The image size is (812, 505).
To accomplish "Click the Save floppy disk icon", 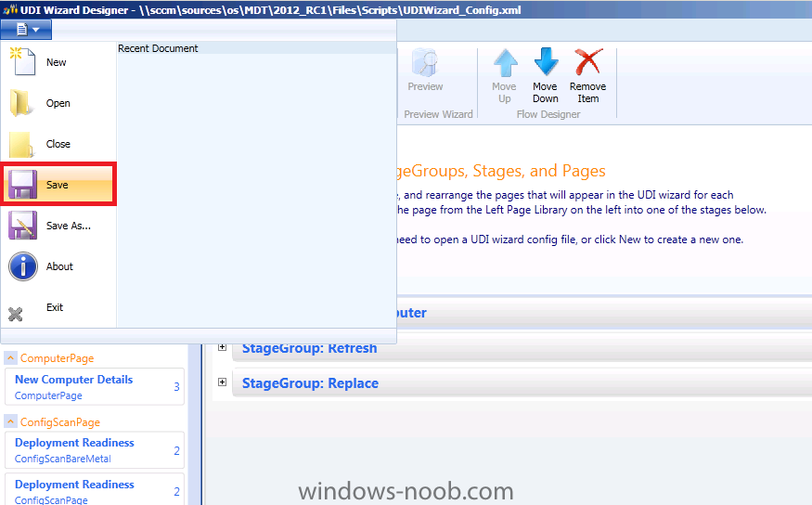I will pos(23,185).
